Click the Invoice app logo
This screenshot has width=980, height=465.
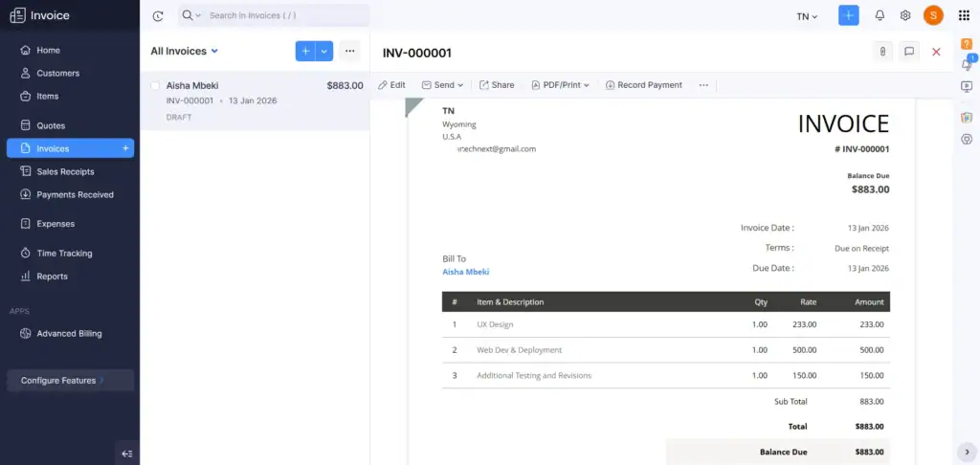pos(40,15)
